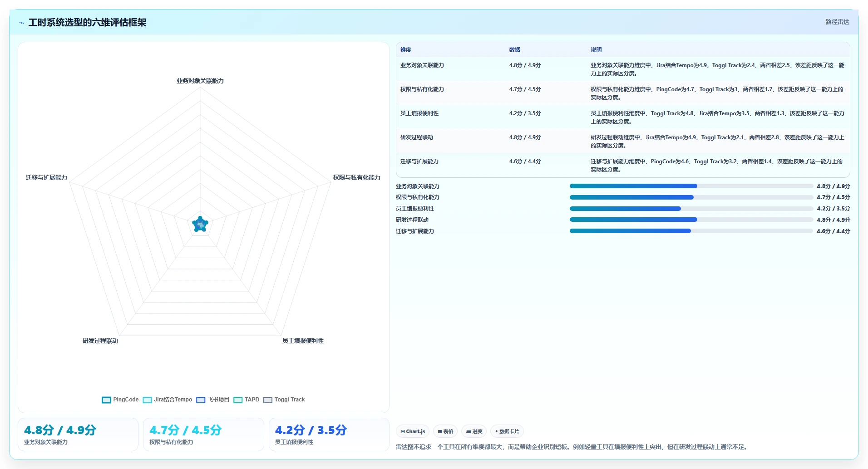Select the 进度 chip

(474, 431)
